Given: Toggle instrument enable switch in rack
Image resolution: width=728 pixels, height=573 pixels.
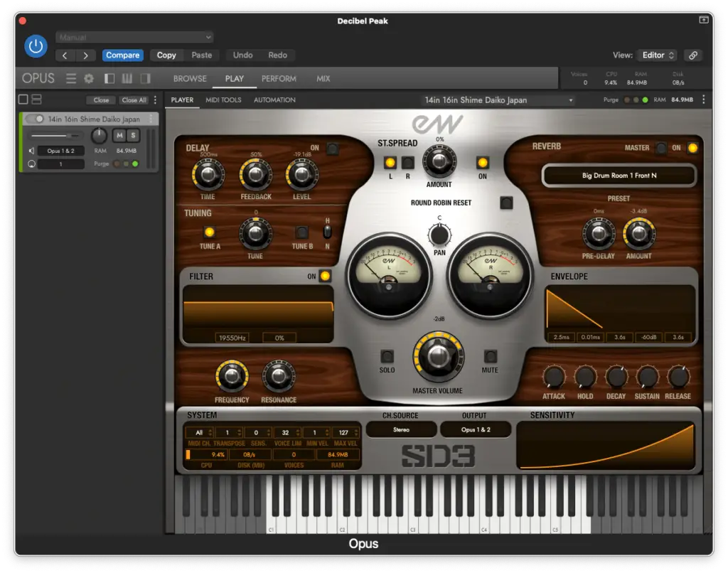Looking at the screenshot, I should [x=36, y=119].
